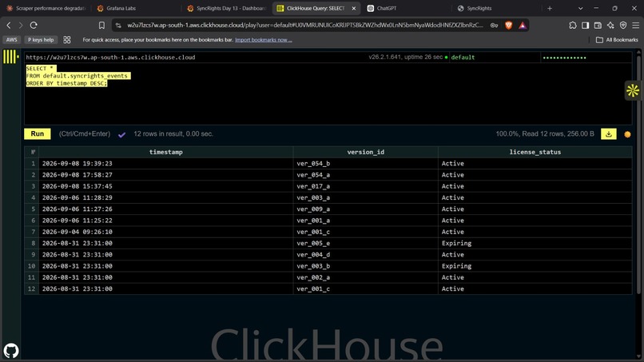Click the ClickHouse server URL field
The image size is (644, 362).
(x=195, y=57)
